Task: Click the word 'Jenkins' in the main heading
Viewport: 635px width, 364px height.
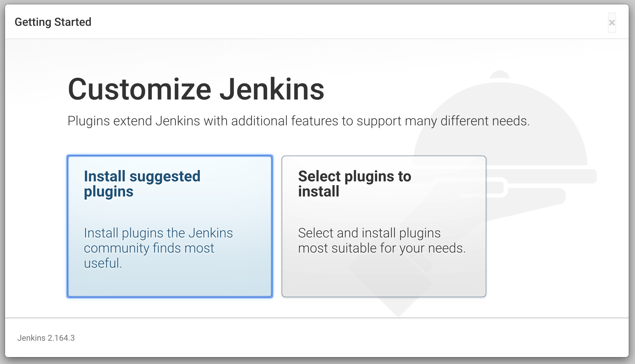Action: [272, 89]
